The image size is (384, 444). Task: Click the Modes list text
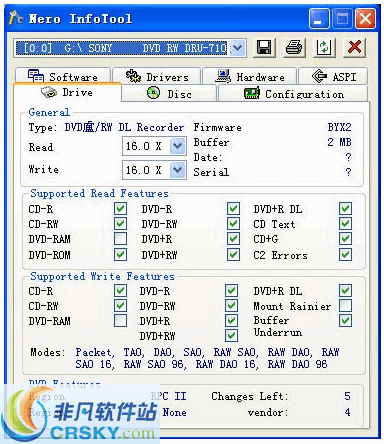coord(207,358)
